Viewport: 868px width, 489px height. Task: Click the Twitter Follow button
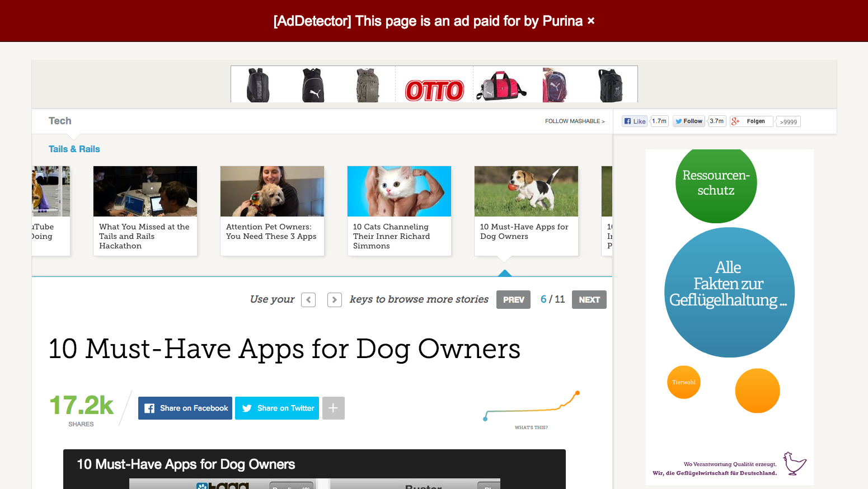(688, 121)
